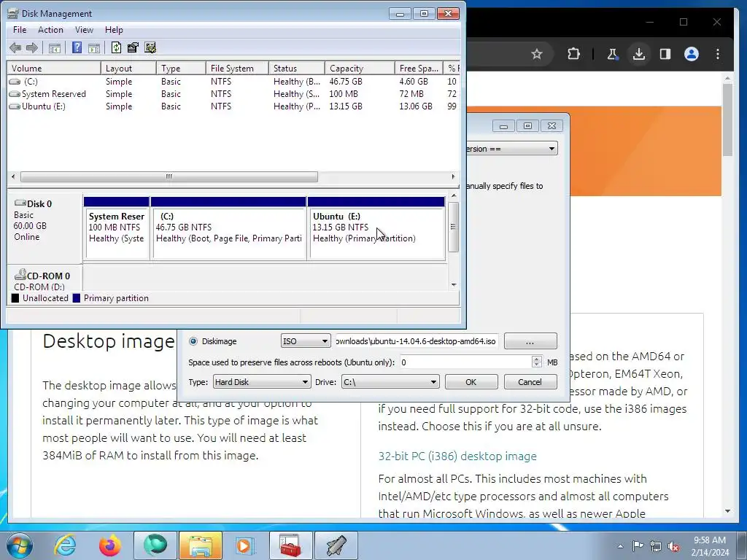The width and height of the screenshot is (747, 560).
Task: Open the browser Downloads icon
Action: click(639, 54)
